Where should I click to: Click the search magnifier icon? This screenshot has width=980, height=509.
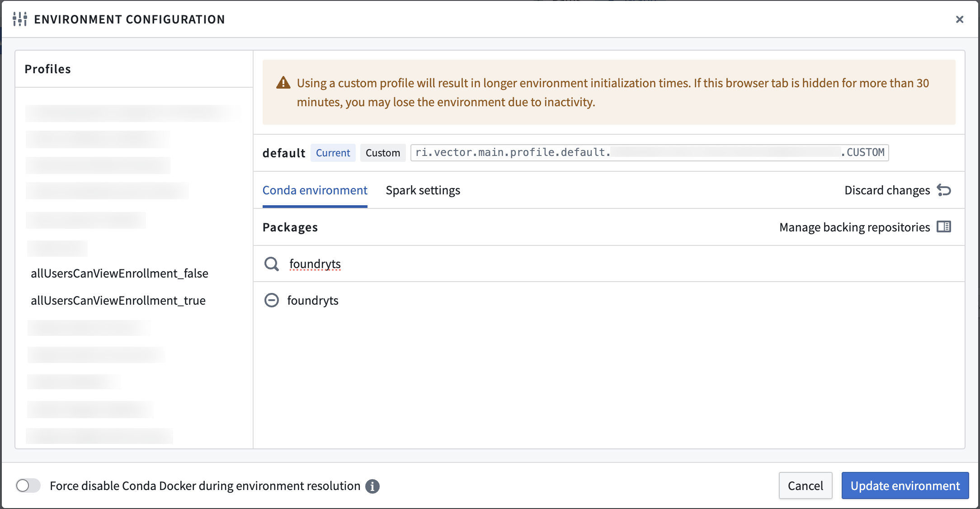(x=272, y=264)
